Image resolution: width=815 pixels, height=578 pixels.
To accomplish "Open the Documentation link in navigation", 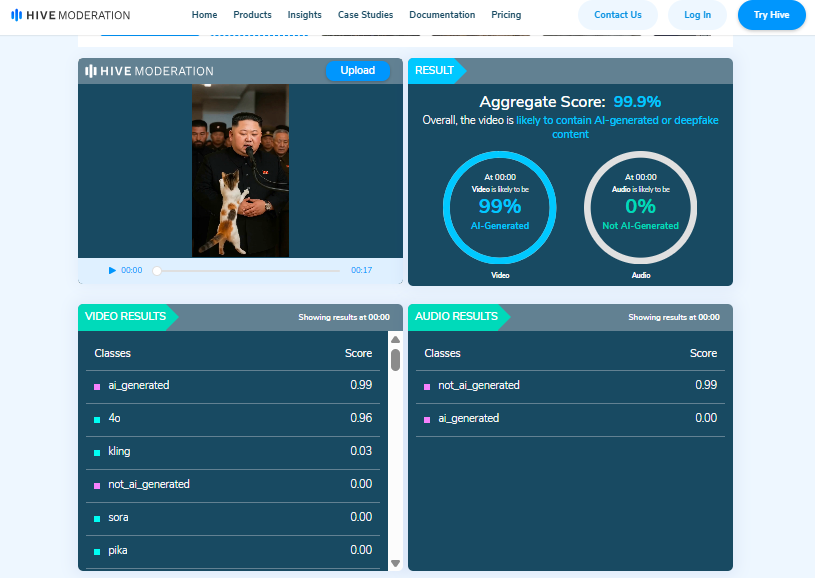I will [x=442, y=15].
